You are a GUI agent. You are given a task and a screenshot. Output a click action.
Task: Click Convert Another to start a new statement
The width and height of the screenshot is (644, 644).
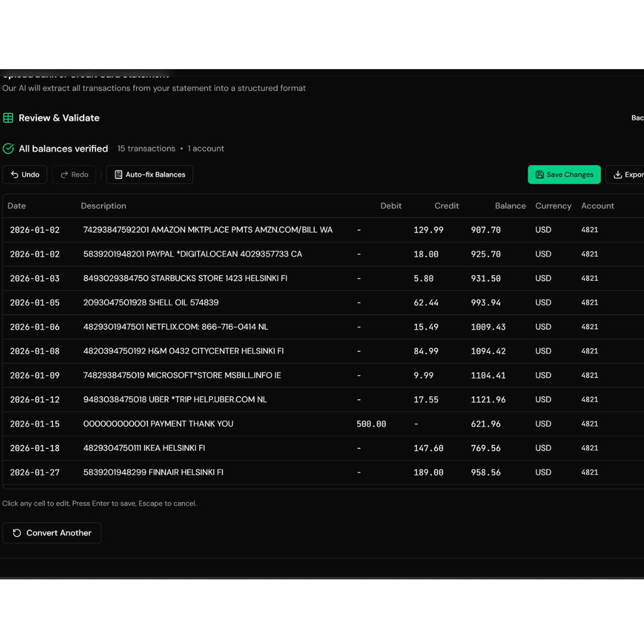coord(51,532)
